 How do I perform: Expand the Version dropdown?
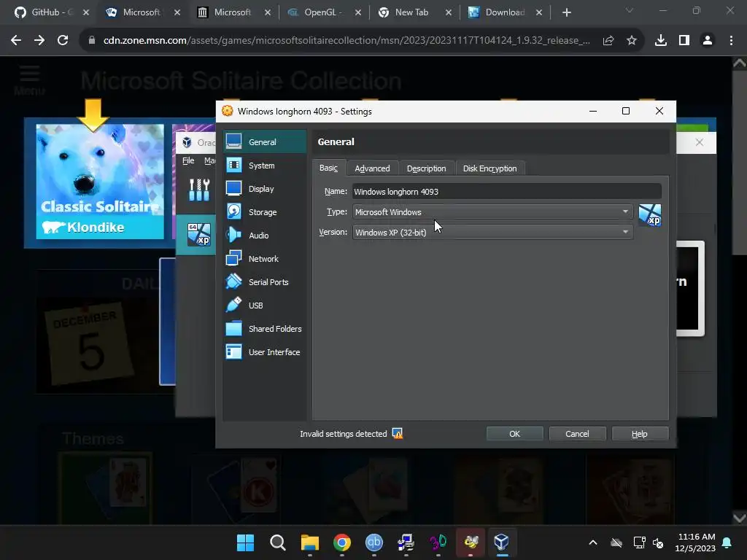click(492, 233)
